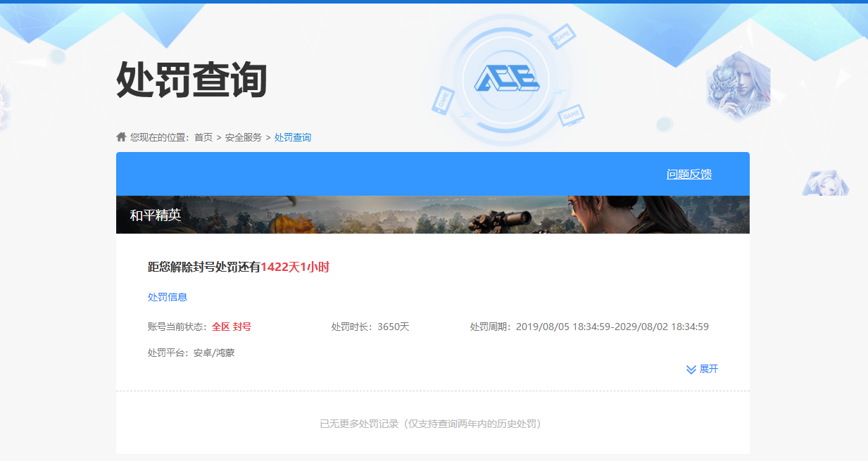Screen dimensions: 868x461
Task: Select the remaining time text 1422天1小时
Action: coord(295,267)
